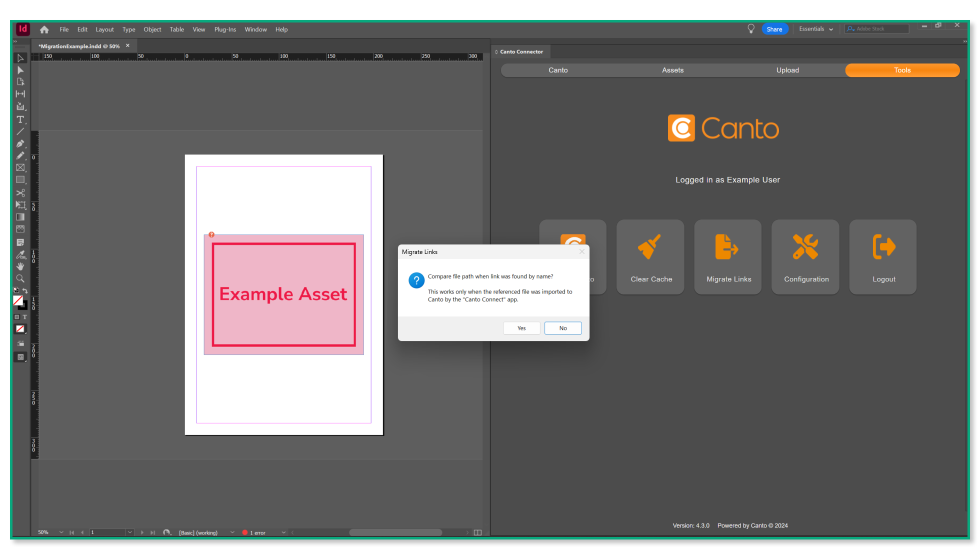Screen dimensions: 980x560
Task: Select the Pen tool
Action: tap(20, 144)
